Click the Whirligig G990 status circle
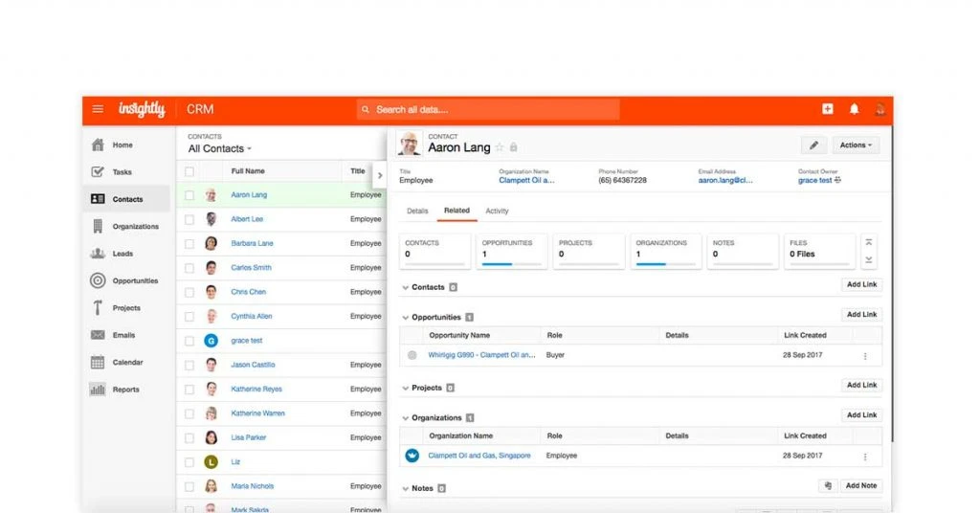The width and height of the screenshot is (980, 513). [x=412, y=355]
